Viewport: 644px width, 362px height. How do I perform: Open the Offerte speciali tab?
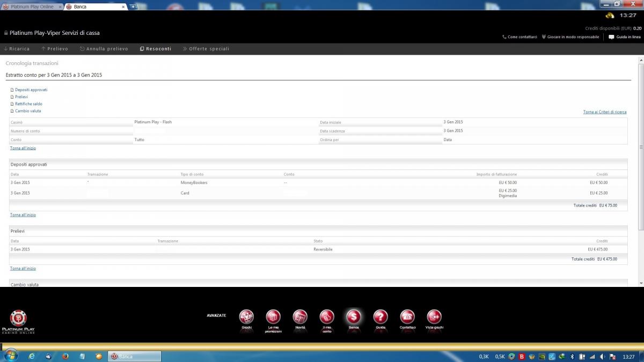[x=206, y=49]
